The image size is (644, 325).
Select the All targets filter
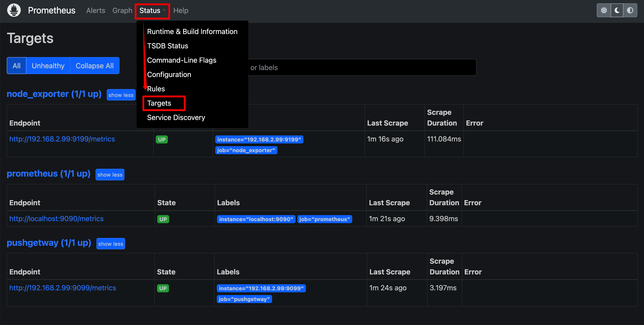17,66
